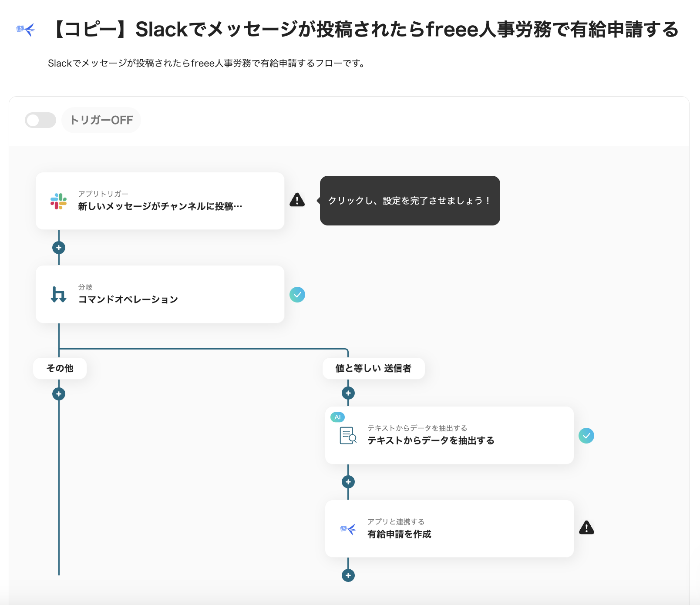Click the Slack icon in the trigger card
This screenshot has width=700, height=605.
click(x=59, y=201)
